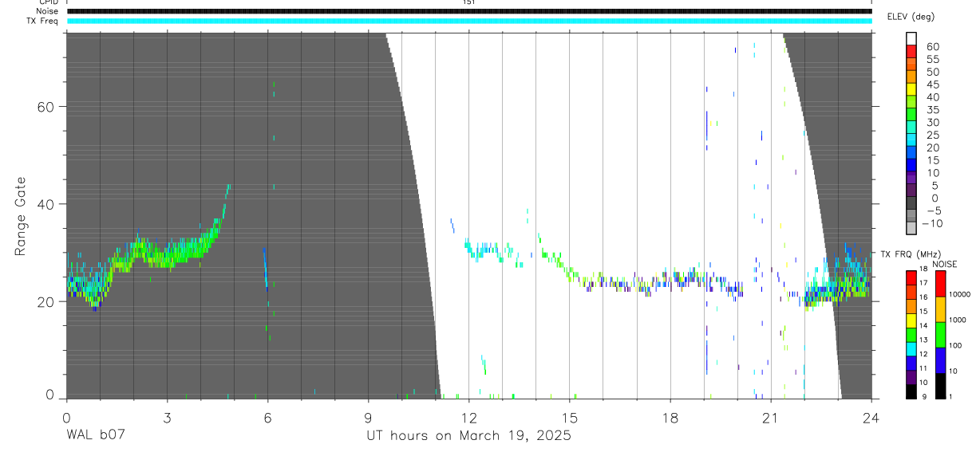Click the cyan TX Freq strip above the plot
Viewport: 980px width, 452px height.
(x=468, y=21)
